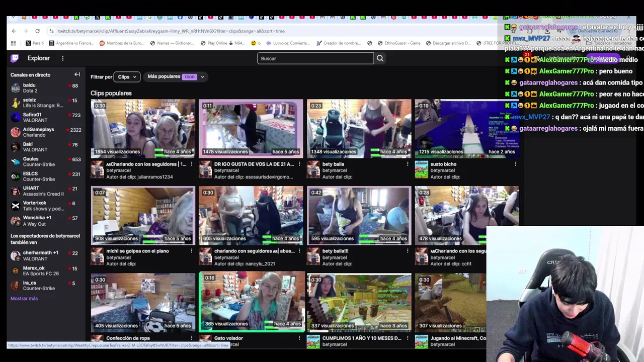Screen dimensions: 644x362
Task: Click clip author julianramos1234
Action: [152, 177]
